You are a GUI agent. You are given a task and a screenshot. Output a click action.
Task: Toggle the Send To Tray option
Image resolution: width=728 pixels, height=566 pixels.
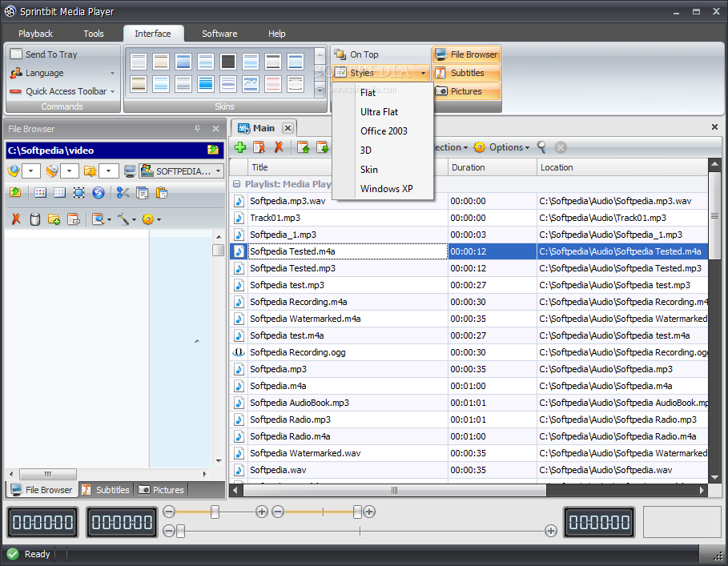pos(44,54)
